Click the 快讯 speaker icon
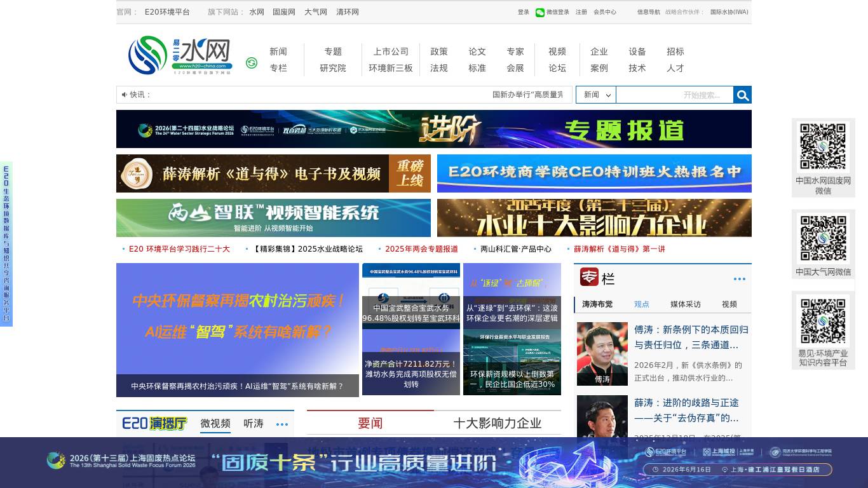The height and width of the screenshot is (488, 868). click(125, 95)
